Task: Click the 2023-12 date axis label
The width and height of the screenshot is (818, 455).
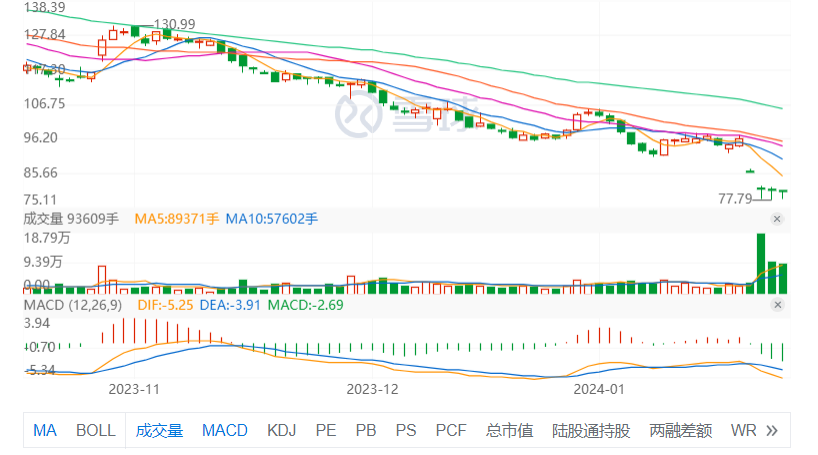Action: click(x=372, y=389)
